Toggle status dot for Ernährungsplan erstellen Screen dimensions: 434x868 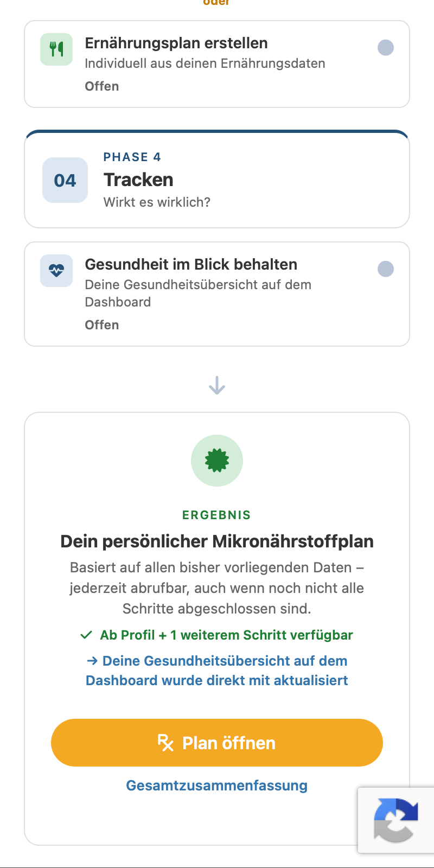386,48
